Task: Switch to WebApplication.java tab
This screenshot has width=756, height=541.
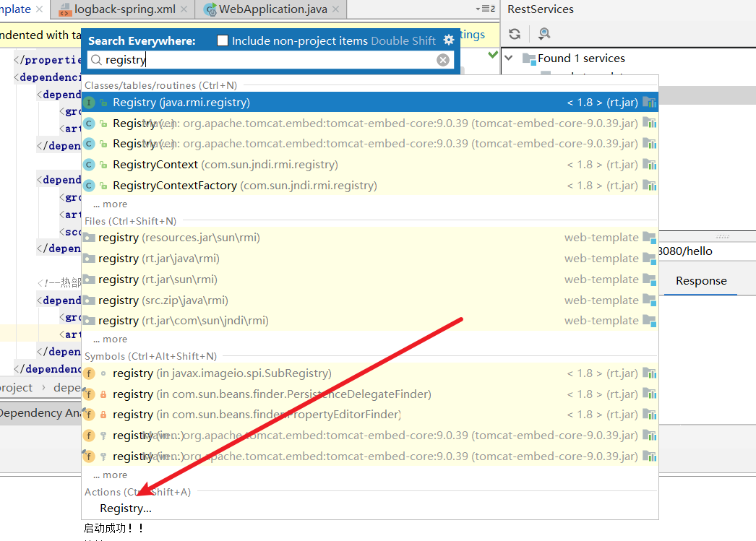Action: click(272, 9)
